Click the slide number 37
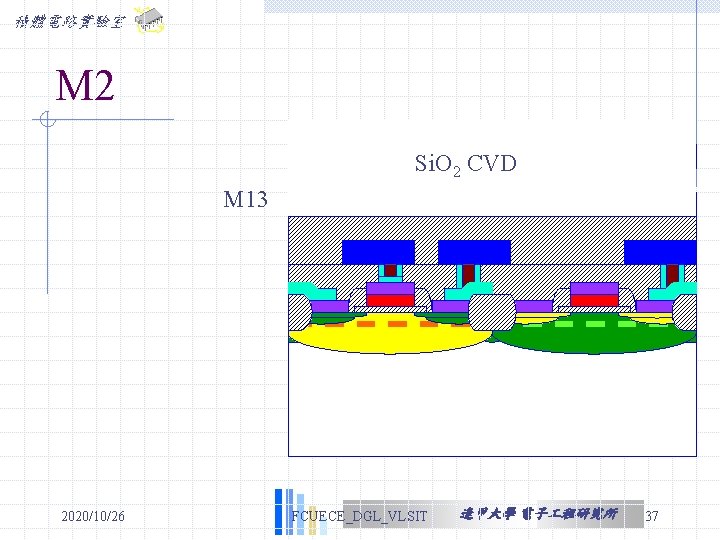The image size is (720, 540). tap(652, 516)
